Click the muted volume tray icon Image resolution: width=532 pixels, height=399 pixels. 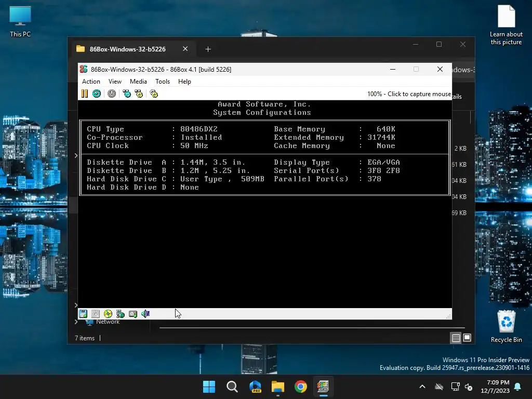(469, 387)
